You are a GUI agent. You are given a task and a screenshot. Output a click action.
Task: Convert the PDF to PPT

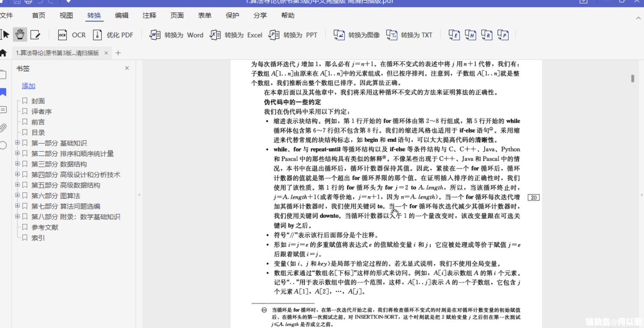pos(293,35)
